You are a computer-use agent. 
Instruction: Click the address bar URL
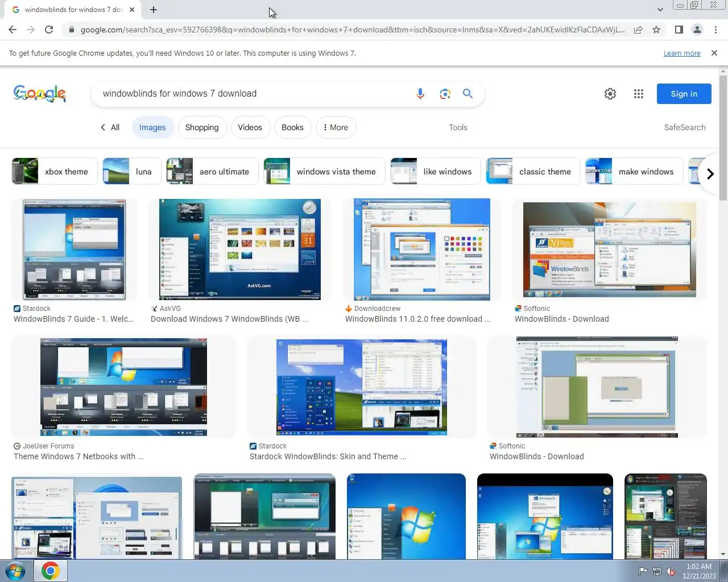pyautogui.click(x=352, y=30)
